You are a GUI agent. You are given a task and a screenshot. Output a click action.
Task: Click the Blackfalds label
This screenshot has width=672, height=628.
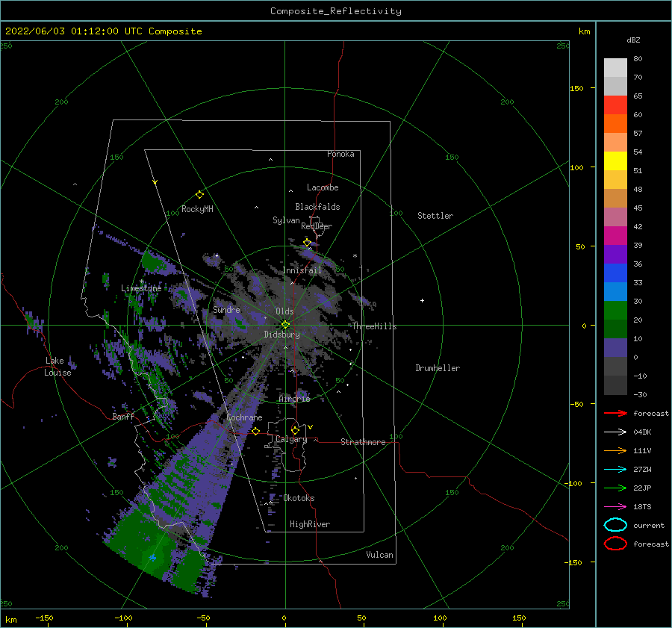click(x=317, y=207)
